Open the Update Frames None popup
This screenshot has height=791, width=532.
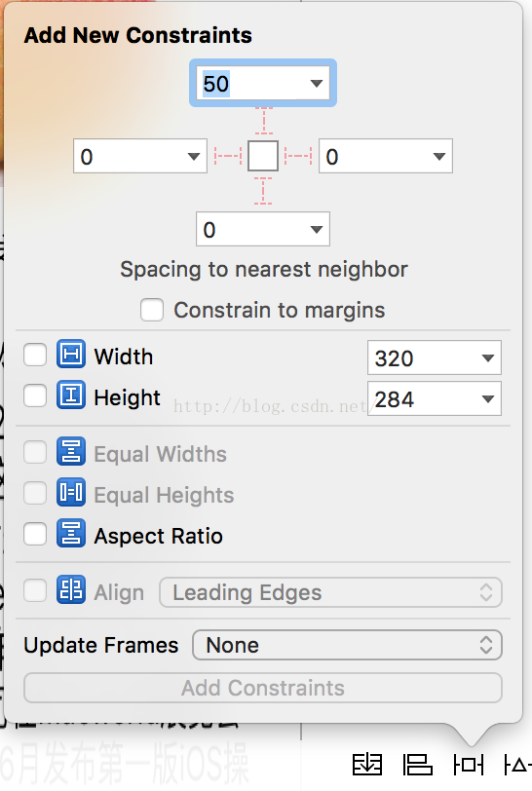(x=347, y=645)
